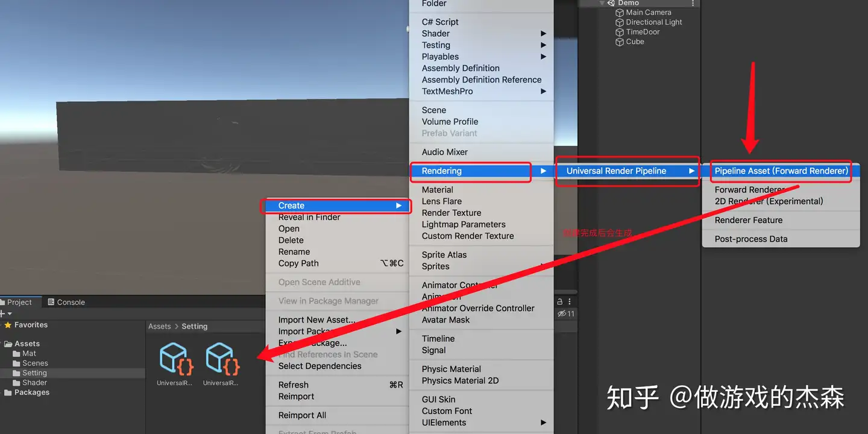Choose Assembly Definition Reference entry
This screenshot has height=434, width=868.
[x=481, y=80]
